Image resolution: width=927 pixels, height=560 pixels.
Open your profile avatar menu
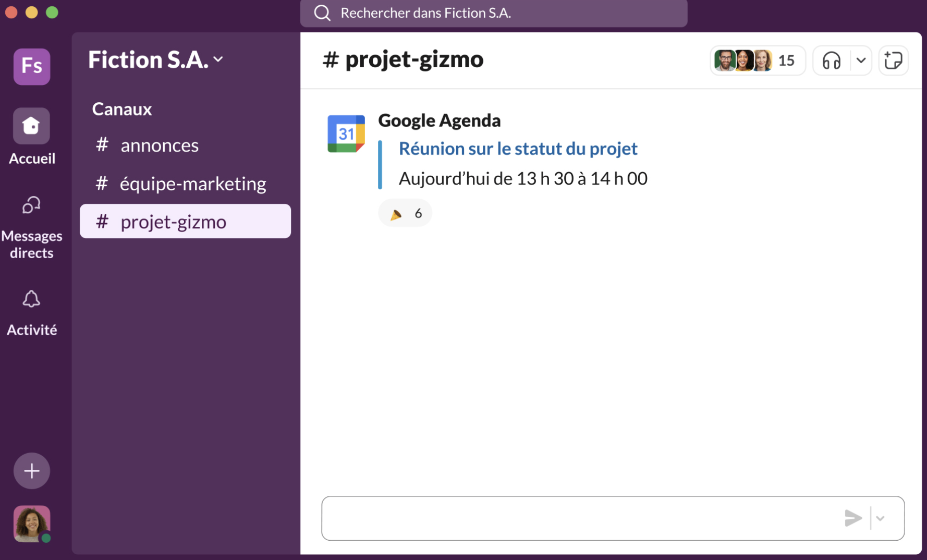pyautogui.click(x=32, y=524)
